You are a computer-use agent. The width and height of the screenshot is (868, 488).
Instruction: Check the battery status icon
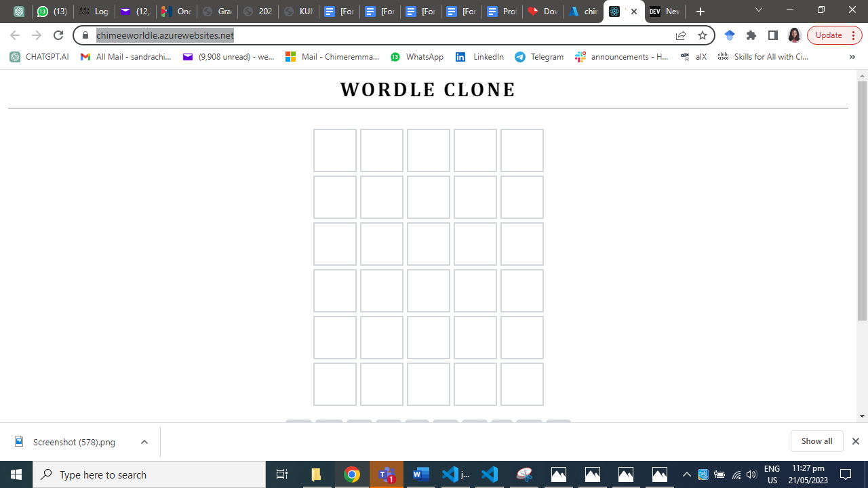pyautogui.click(x=719, y=474)
